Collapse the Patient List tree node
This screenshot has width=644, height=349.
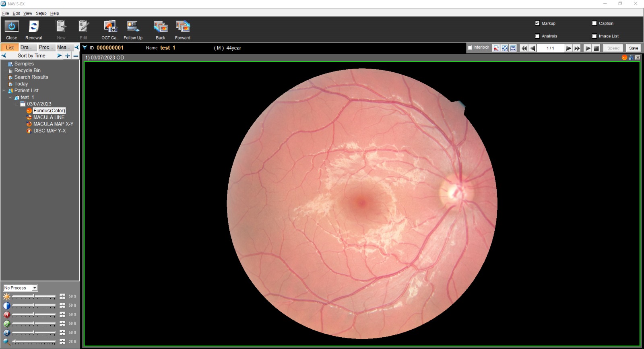(x=4, y=91)
